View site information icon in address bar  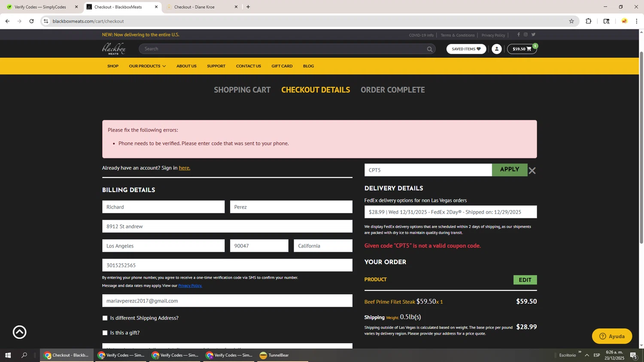coord(46,21)
